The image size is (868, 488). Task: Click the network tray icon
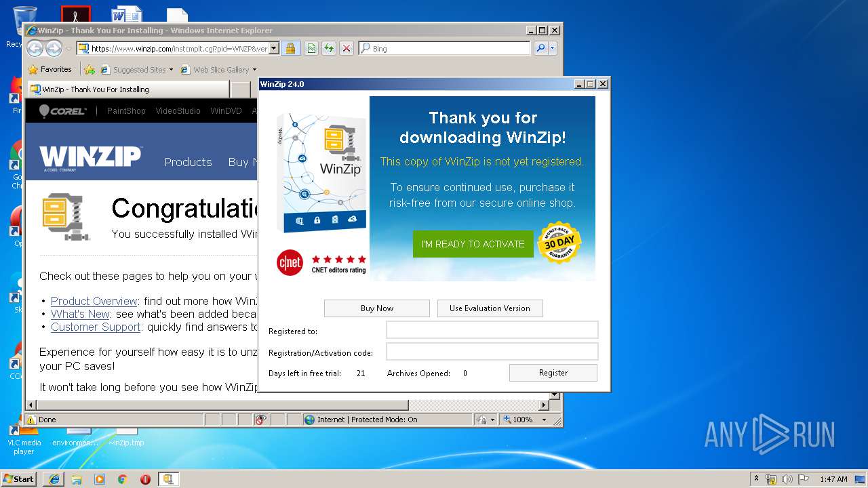pyautogui.click(x=771, y=479)
